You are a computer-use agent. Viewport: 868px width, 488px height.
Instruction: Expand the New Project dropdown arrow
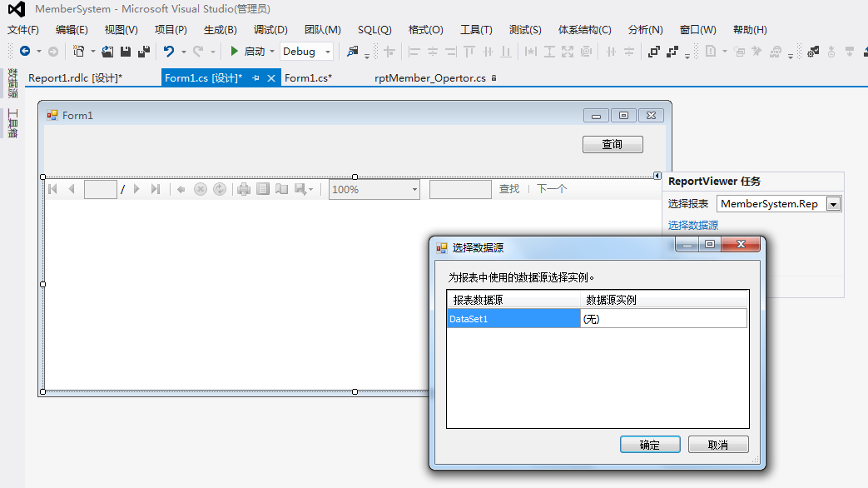(93, 52)
